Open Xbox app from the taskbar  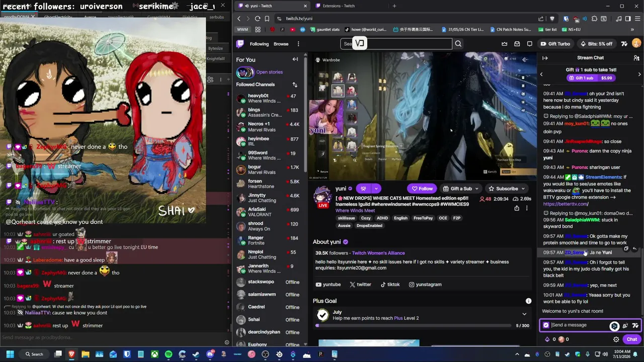154,354
